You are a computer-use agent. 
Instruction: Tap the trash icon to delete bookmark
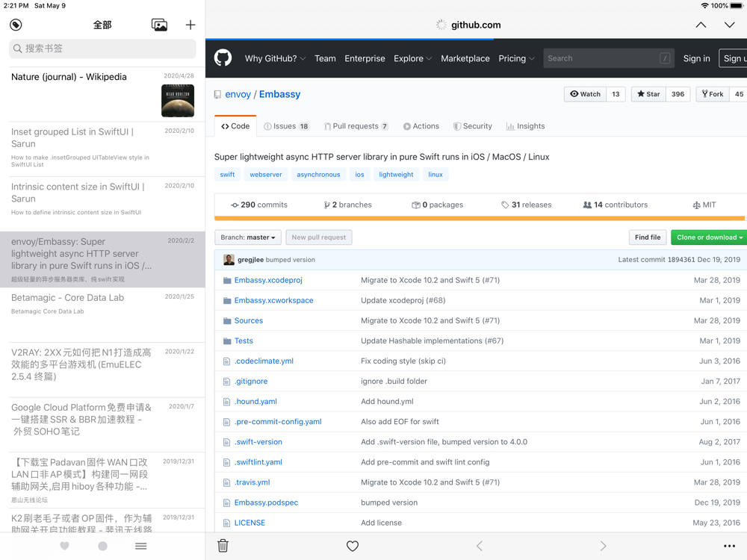coord(223,546)
